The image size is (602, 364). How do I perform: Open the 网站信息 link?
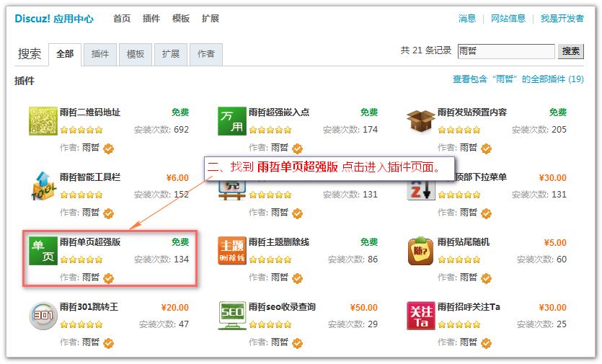coord(508,19)
